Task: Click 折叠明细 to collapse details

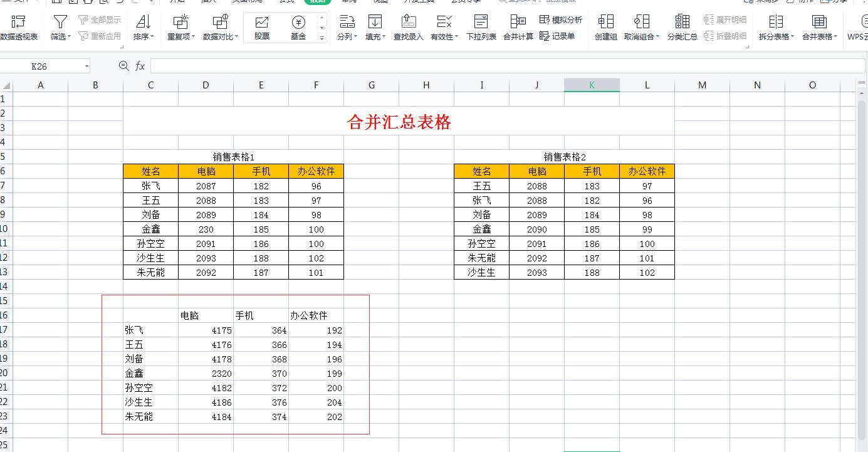Action: [x=725, y=36]
